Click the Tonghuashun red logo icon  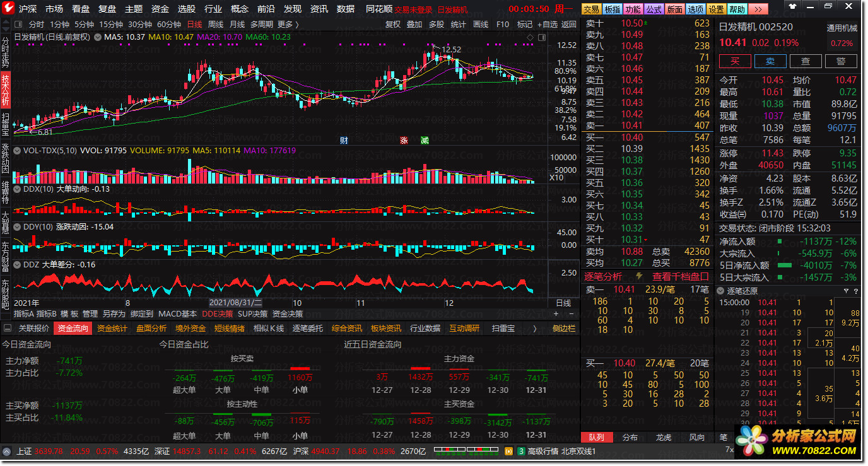[9, 9]
